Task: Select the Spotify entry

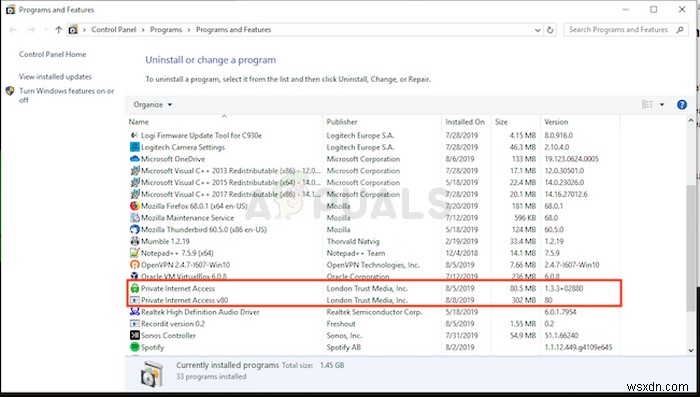Action: click(x=374, y=347)
